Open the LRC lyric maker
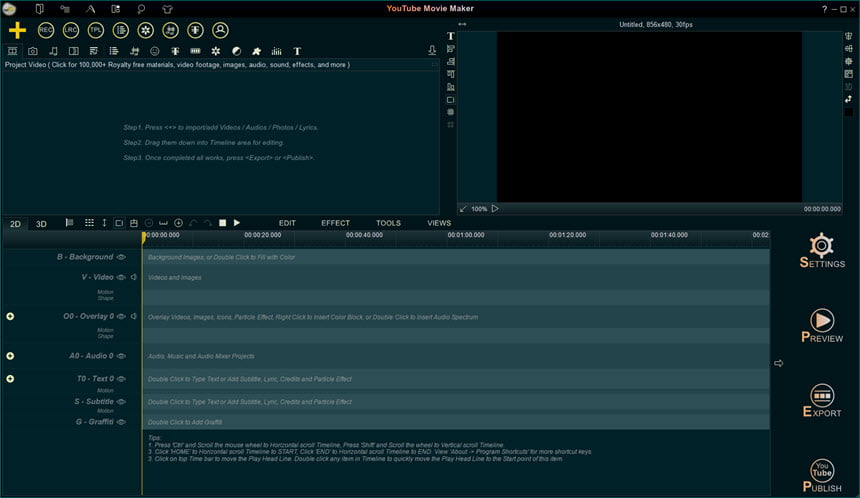 (71, 30)
